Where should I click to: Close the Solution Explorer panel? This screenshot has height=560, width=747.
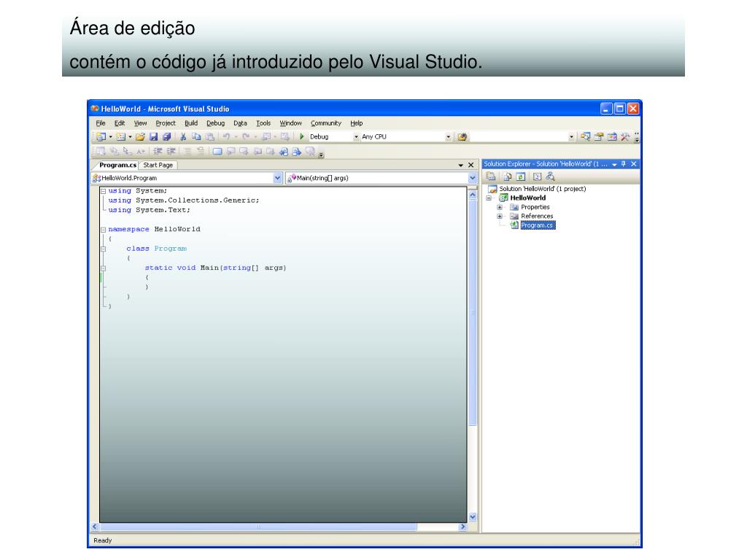click(x=634, y=164)
